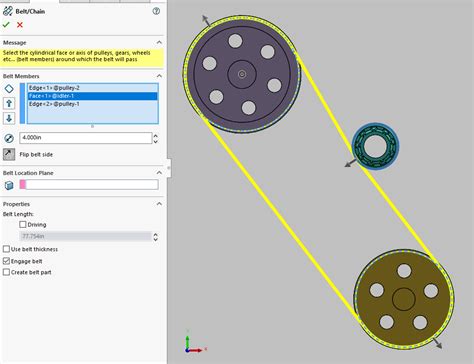Collapse the Belt Members section

coord(159,76)
